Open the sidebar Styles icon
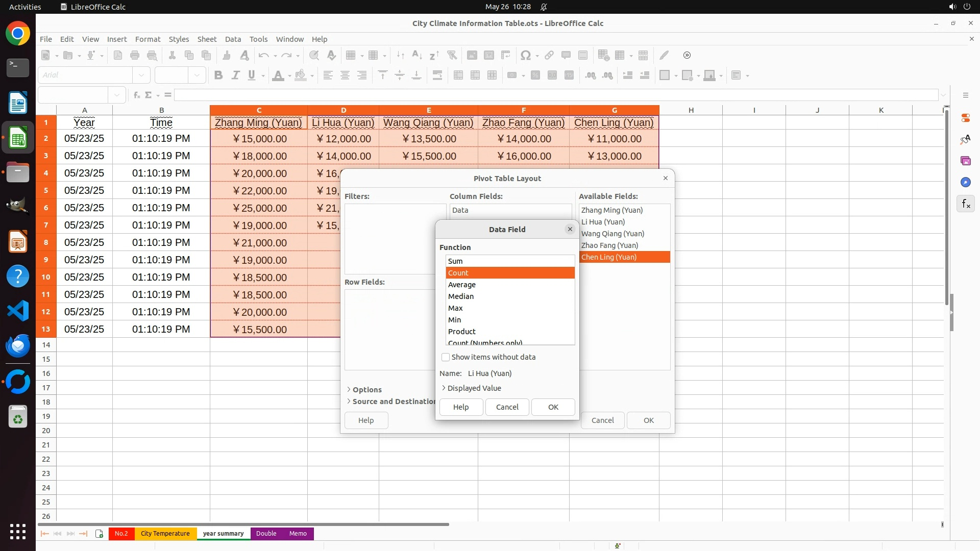 [965, 139]
